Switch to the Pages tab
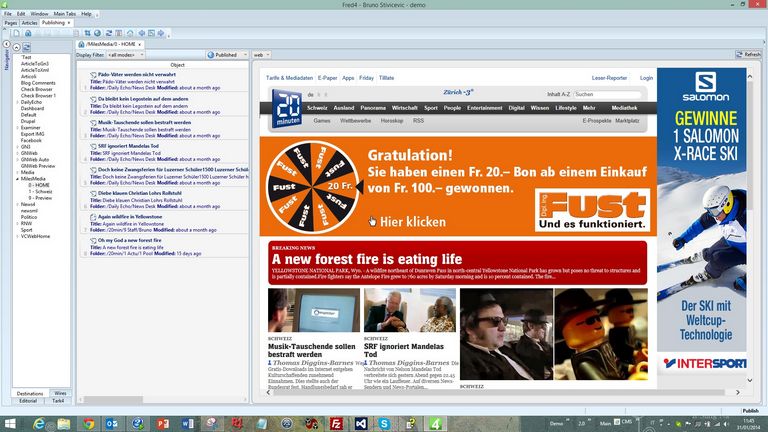The width and height of the screenshot is (768, 432). (x=11, y=23)
